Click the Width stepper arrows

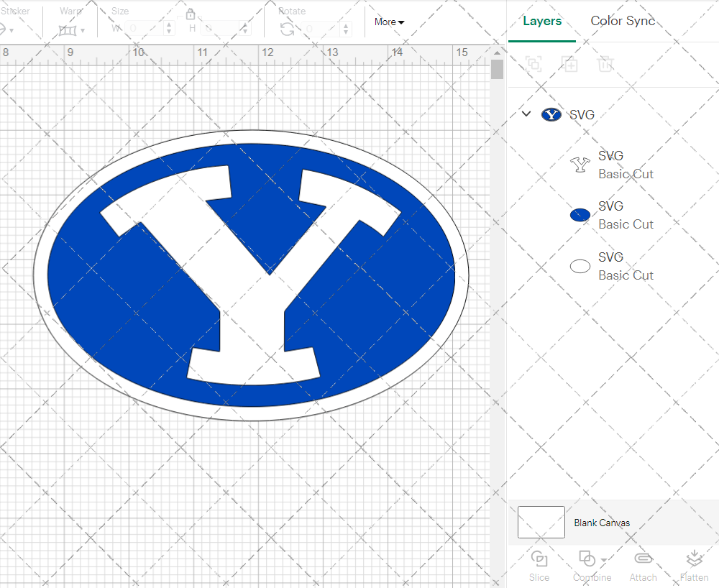(x=169, y=29)
